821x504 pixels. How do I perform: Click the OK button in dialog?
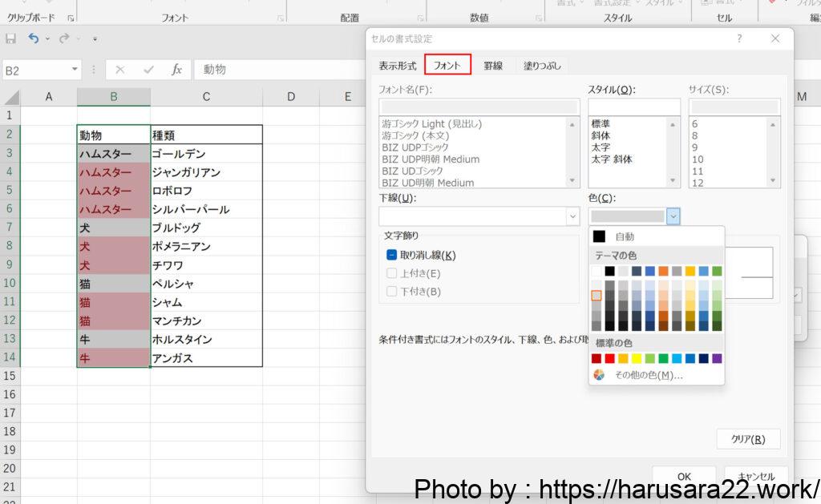click(x=684, y=476)
